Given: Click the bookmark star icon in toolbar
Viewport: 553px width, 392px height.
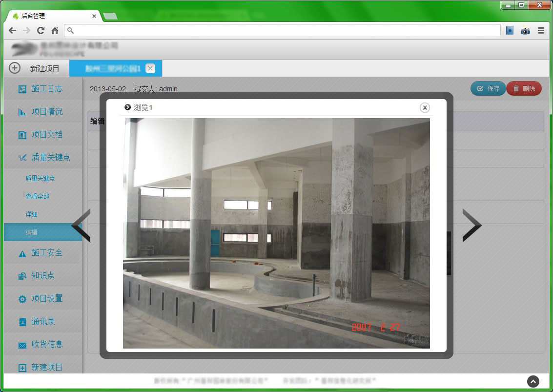Looking at the screenshot, I should click(x=510, y=31).
